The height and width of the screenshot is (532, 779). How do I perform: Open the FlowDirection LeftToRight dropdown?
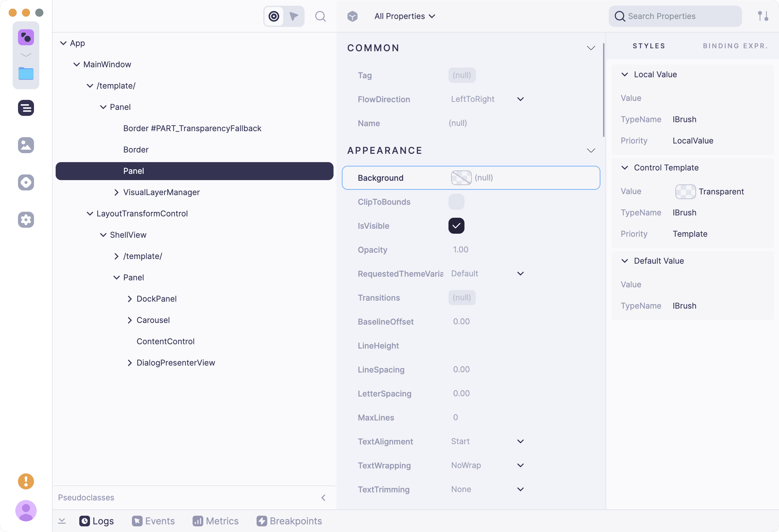[487, 99]
